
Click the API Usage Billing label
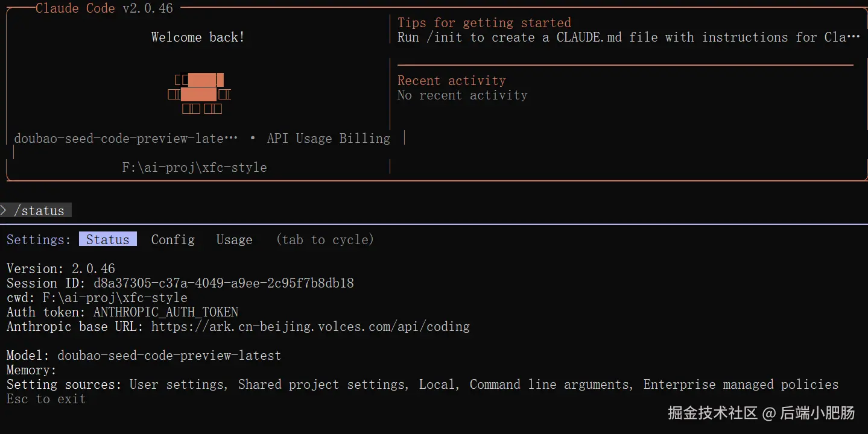tap(328, 138)
